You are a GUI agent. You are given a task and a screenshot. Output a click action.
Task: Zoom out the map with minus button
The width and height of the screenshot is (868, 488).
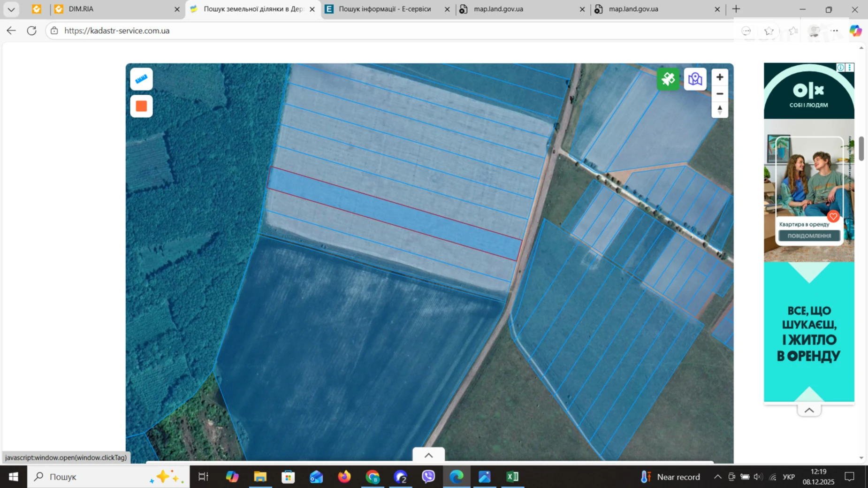(x=720, y=94)
